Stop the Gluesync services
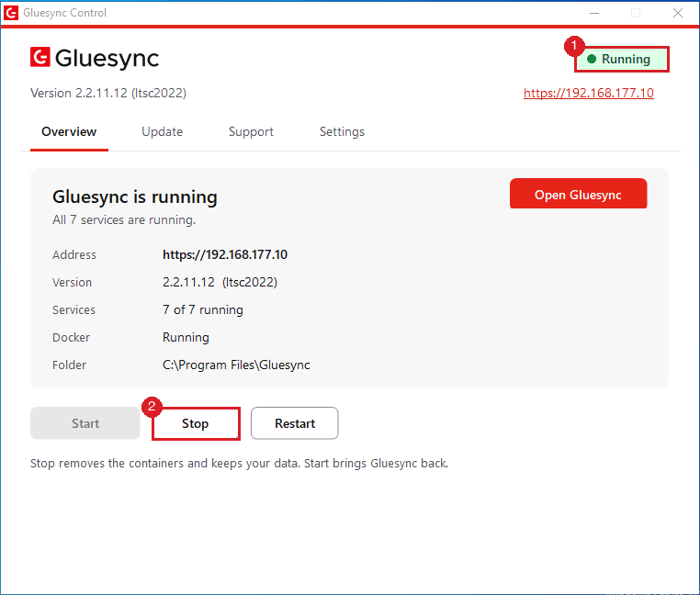The width and height of the screenshot is (700, 595). (196, 423)
